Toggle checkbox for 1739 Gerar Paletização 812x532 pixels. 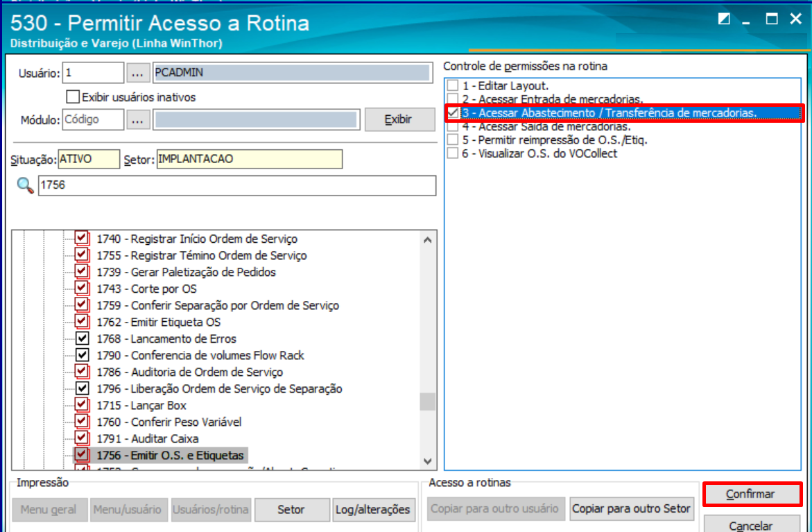82,271
